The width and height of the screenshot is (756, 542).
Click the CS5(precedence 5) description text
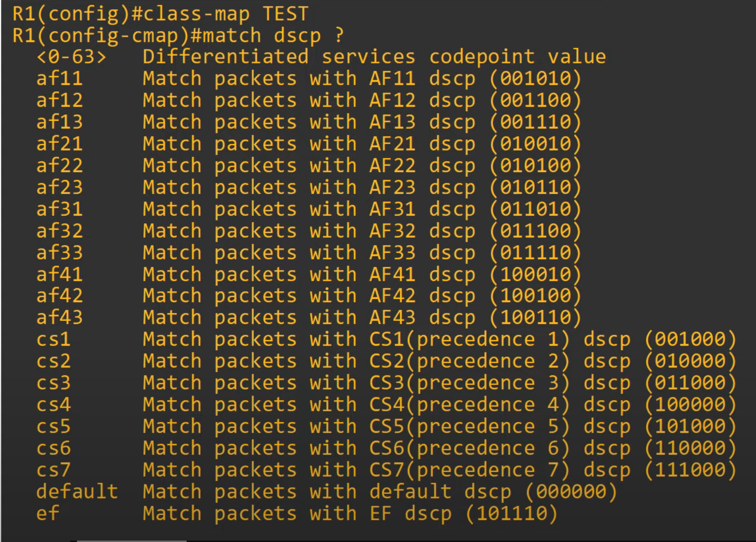(469, 426)
